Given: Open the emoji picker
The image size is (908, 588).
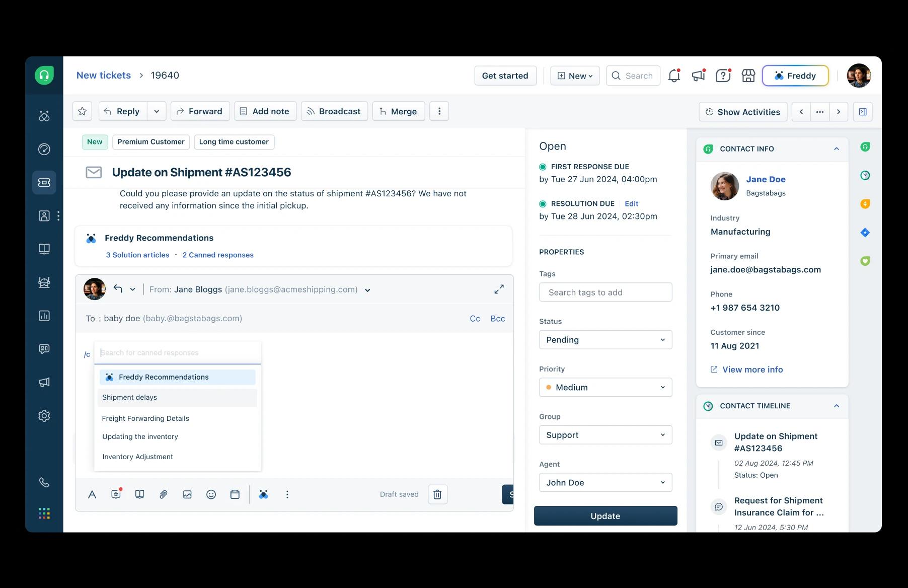Looking at the screenshot, I should point(211,494).
